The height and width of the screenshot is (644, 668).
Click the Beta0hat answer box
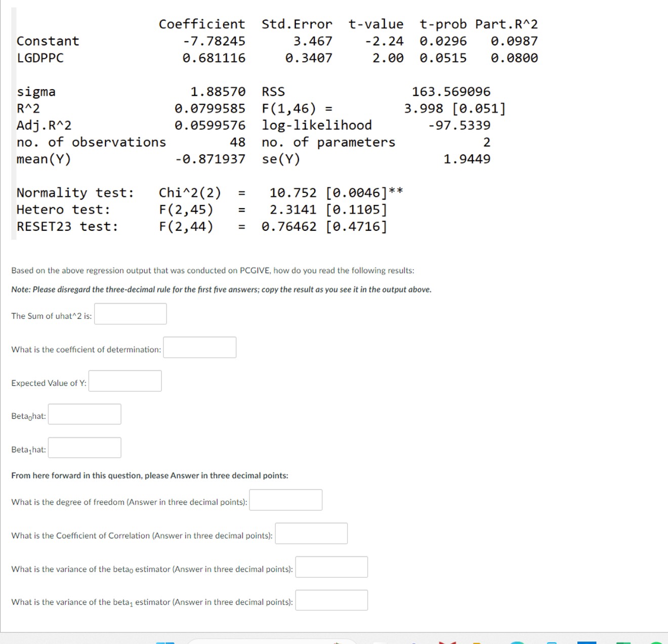point(84,414)
